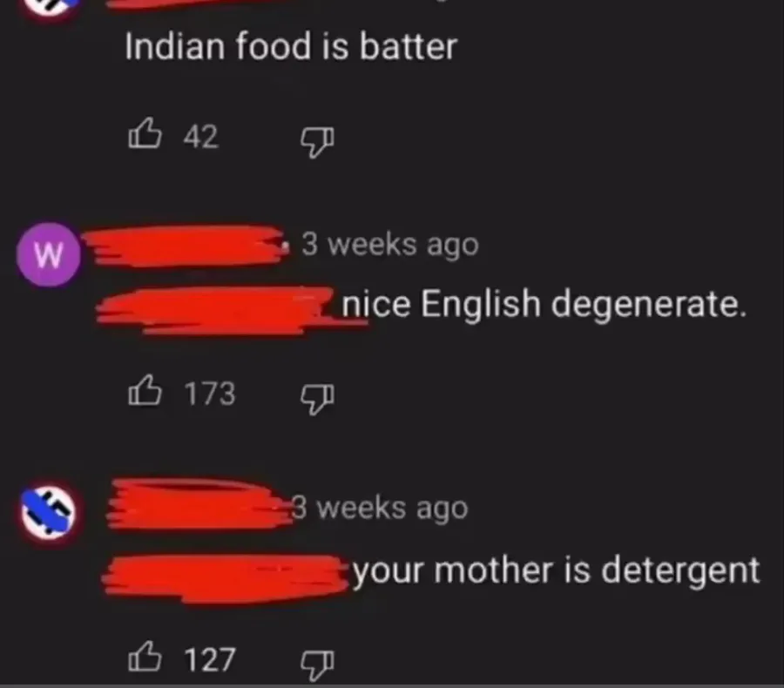Open the redacted username next to W avatar

(x=185, y=245)
